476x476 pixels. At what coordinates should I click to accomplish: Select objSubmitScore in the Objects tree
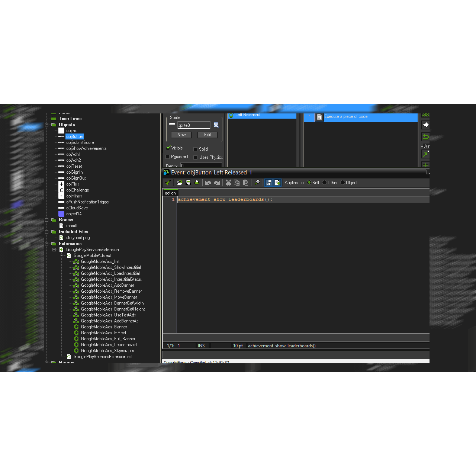click(x=80, y=142)
